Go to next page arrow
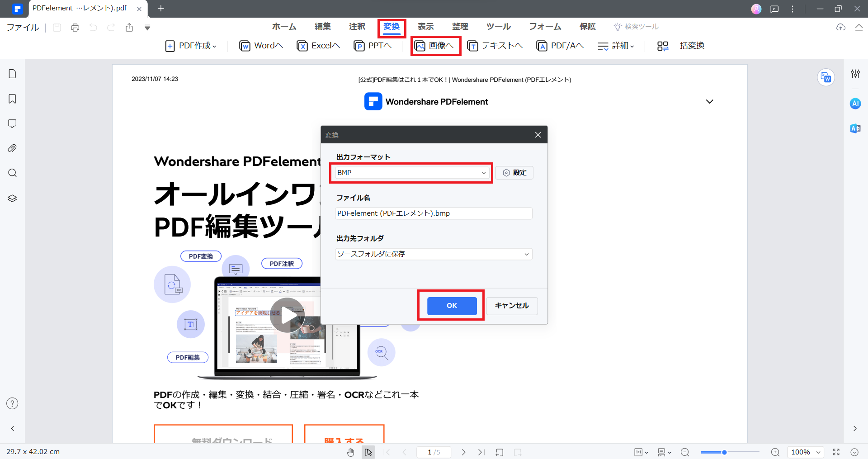This screenshot has height=459, width=868. [463, 452]
